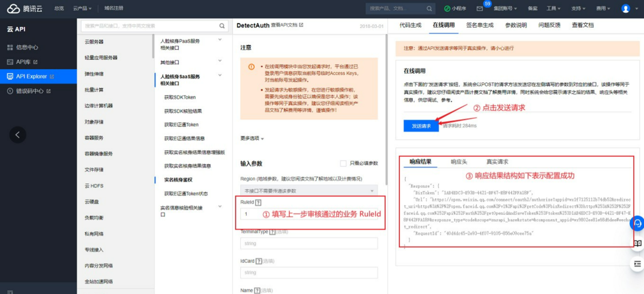Open the 集团账号 dropdown
This screenshot has width=644, height=294.
pos(505,9)
